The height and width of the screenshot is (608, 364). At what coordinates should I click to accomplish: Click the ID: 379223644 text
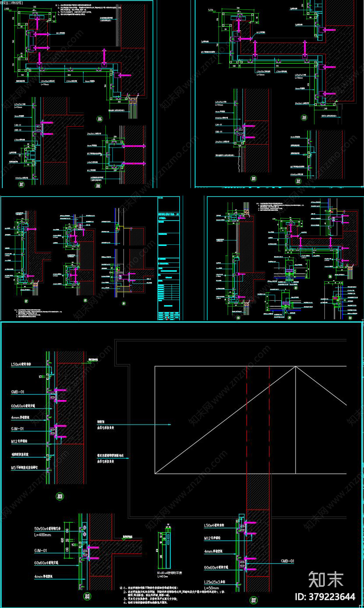pyautogui.click(x=325, y=597)
